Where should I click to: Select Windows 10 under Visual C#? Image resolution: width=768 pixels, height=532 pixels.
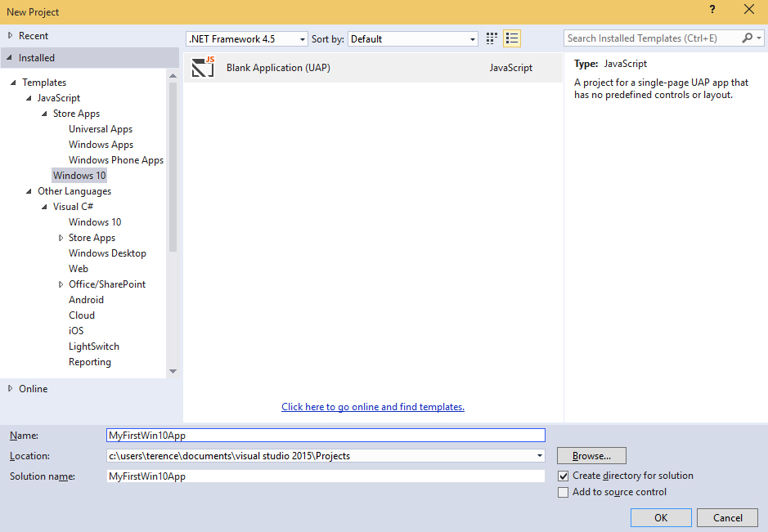pyautogui.click(x=95, y=221)
